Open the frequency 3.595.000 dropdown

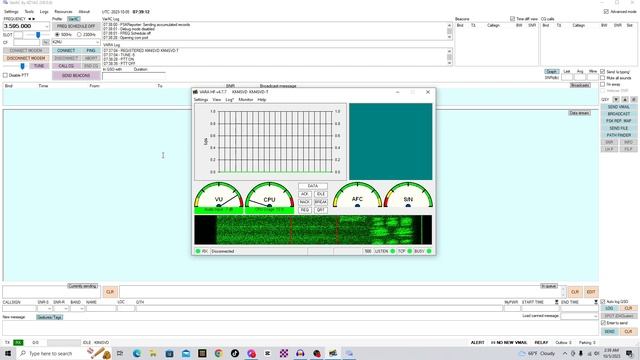tap(47, 26)
